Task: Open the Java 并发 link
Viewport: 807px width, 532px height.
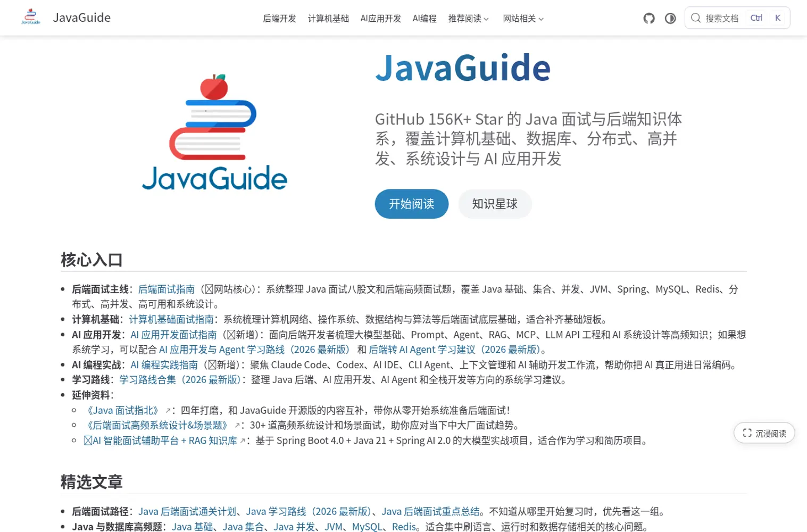Action: 294,527
